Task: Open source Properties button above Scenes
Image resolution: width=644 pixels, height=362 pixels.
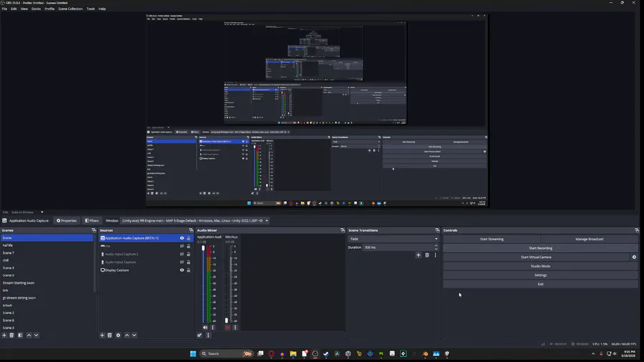Action: [67, 221]
